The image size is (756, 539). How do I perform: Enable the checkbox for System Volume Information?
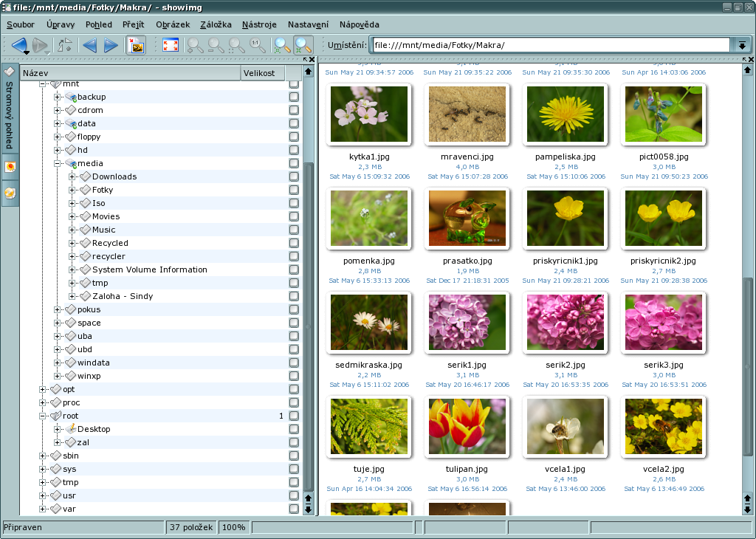tap(294, 269)
